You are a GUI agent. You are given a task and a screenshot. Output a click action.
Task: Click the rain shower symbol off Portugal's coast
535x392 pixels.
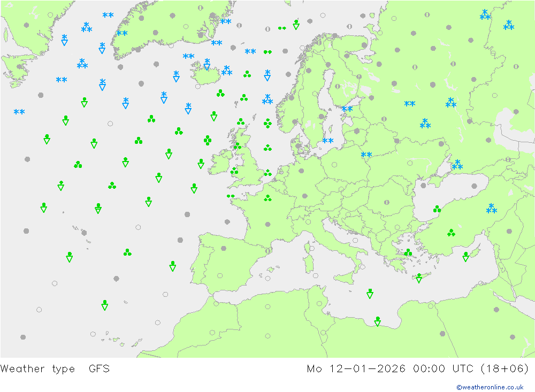pos(173,266)
